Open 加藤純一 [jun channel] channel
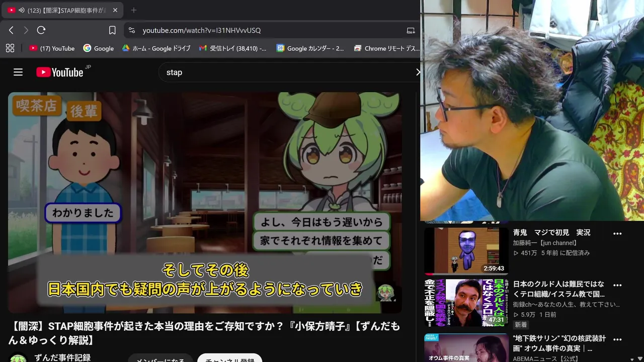644x362 pixels. click(545, 243)
